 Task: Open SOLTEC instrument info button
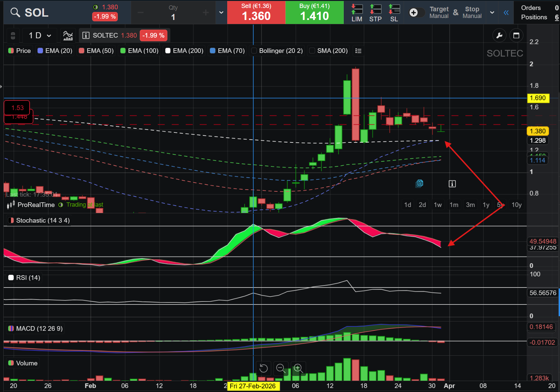pos(86,36)
